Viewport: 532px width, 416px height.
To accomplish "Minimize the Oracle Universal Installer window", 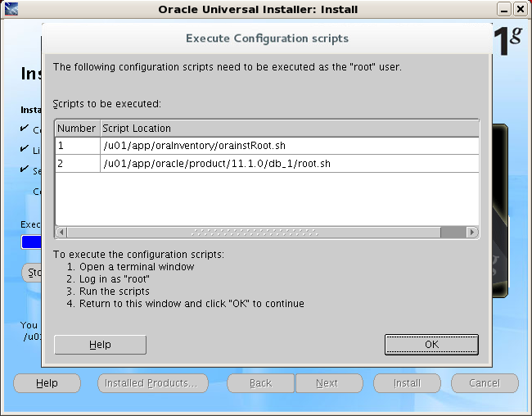I will [504, 9].
